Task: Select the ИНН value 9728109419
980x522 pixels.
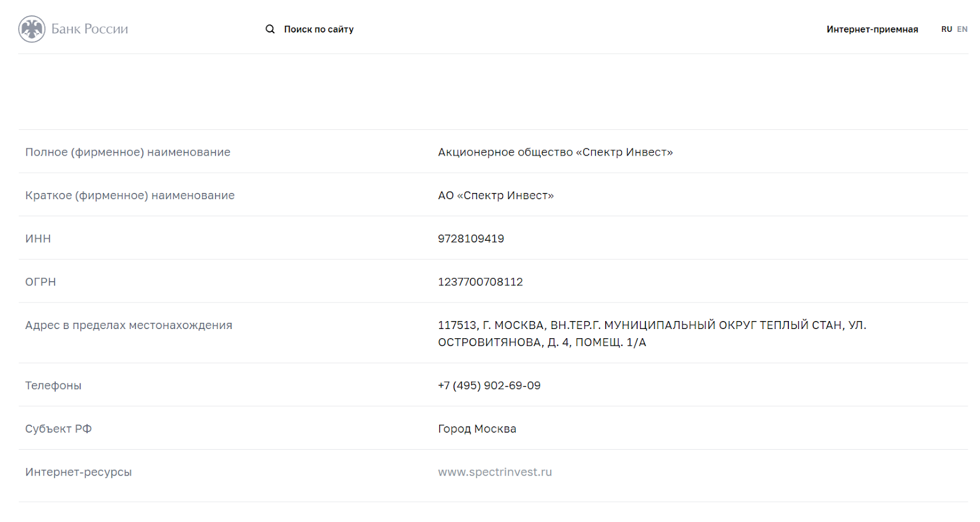Action: (x=471, y=238)
